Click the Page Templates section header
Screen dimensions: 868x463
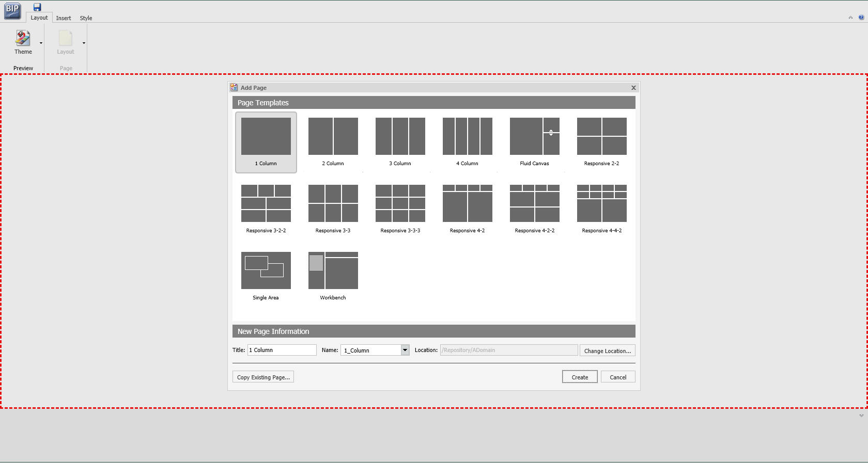click(x=434, y=103)
